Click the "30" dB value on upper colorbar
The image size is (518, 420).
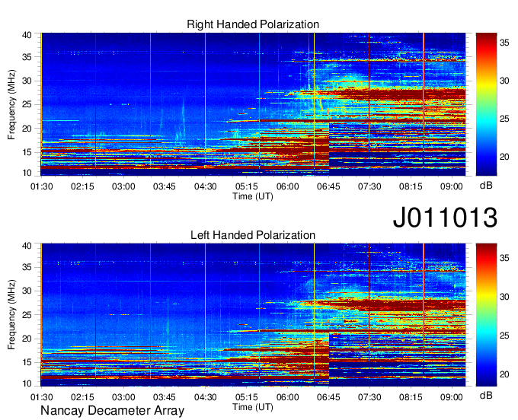504,81
